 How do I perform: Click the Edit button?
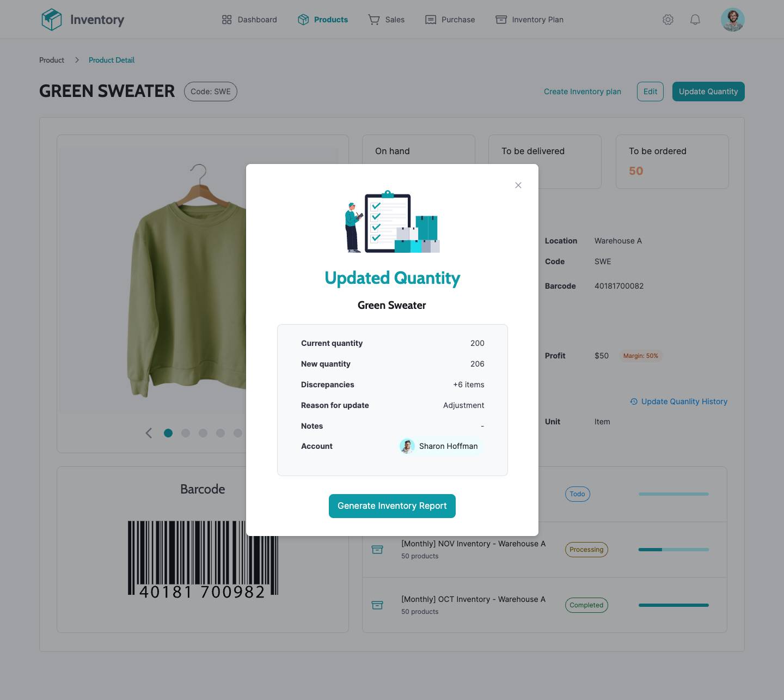tap(650, 92)
